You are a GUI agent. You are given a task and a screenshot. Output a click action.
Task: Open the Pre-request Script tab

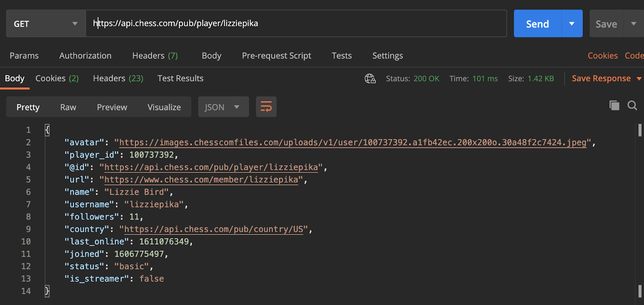pyautogui.click(x=277, y=56)
